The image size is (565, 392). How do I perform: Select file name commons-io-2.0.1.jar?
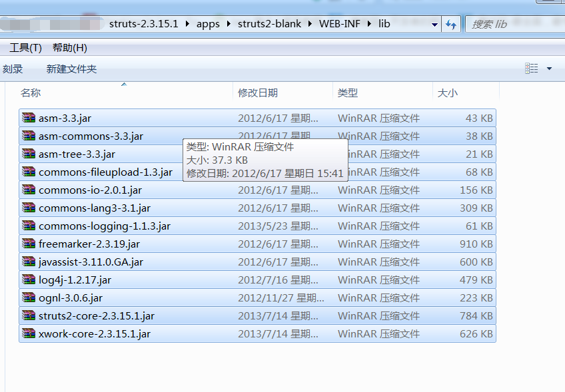(x=90, y=190)
